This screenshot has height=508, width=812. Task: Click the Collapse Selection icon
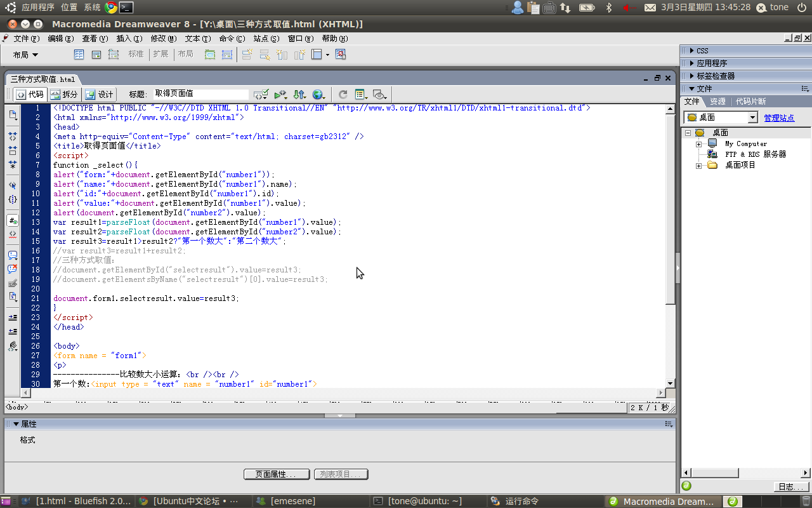[x=13, y=150]
